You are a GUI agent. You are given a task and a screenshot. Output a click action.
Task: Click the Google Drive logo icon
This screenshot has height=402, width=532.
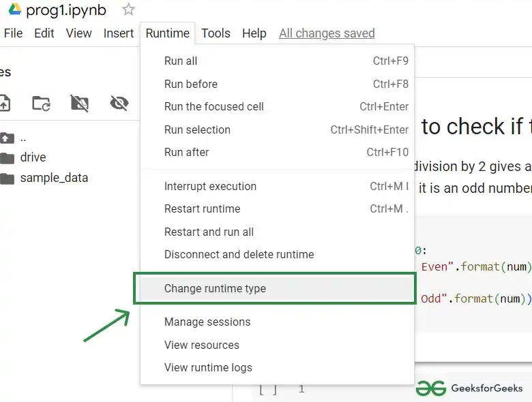pyautogui.click(x=14, y=10)
